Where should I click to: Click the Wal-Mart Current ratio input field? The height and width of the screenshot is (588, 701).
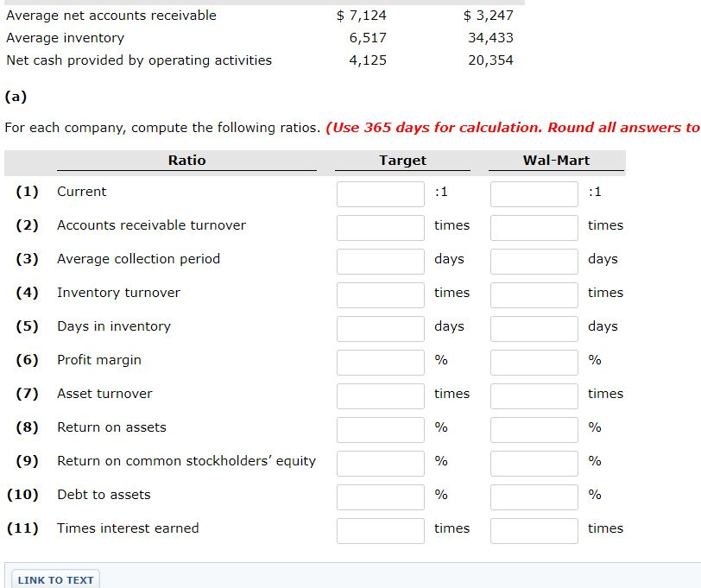tap(533, 193)
